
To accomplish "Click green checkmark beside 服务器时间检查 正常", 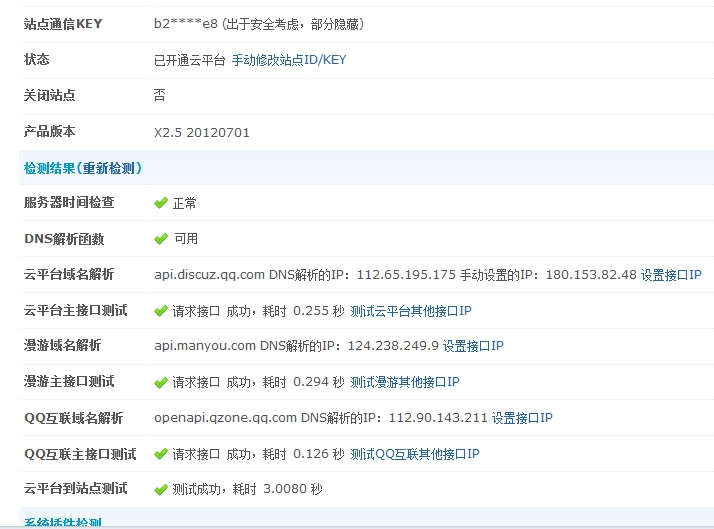I will (161, 203).
